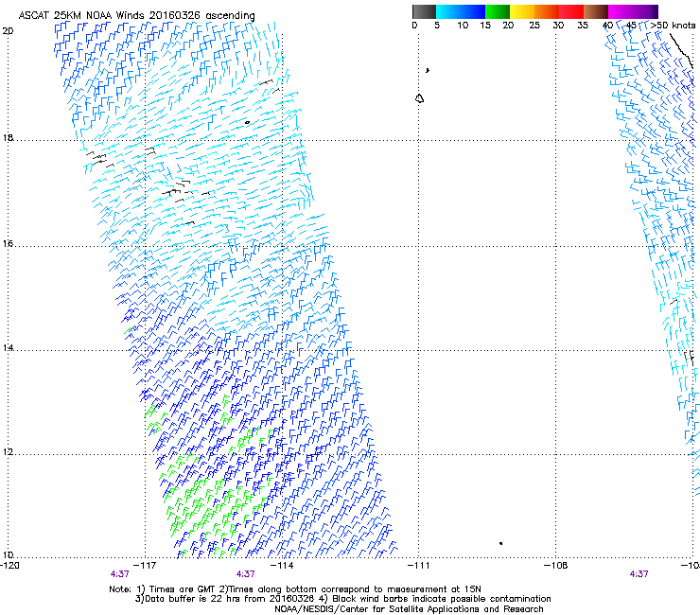Click the magenta 40-45 knots legend swatch
Viewport: 700px width, 615px height.
coord(621,11)
